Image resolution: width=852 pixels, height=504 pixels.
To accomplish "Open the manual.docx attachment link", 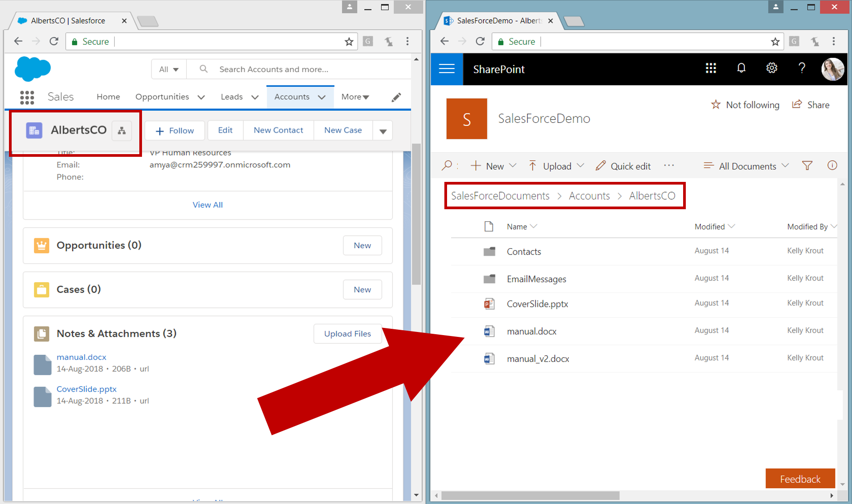I will pos(81,357).
